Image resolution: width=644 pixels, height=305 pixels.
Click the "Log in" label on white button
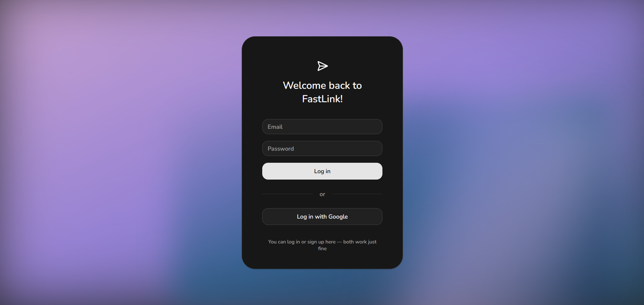click(x=322, y=171)
